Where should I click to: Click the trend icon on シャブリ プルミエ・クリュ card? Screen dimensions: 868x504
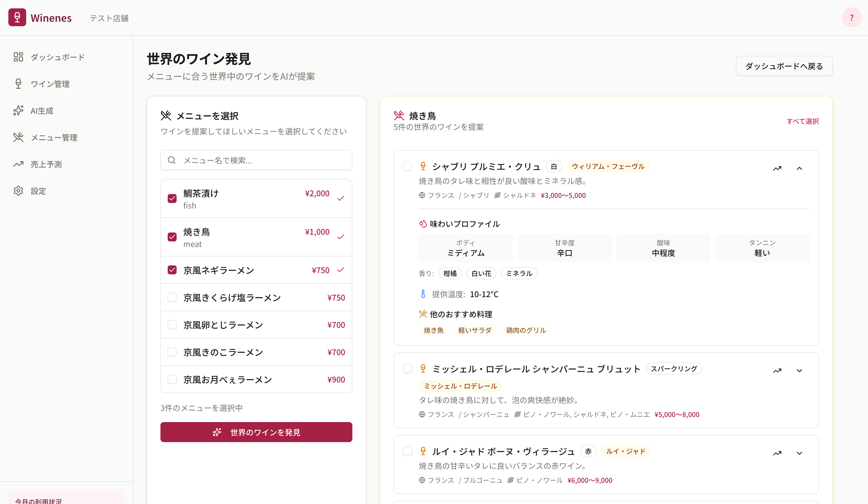[777, 168]
